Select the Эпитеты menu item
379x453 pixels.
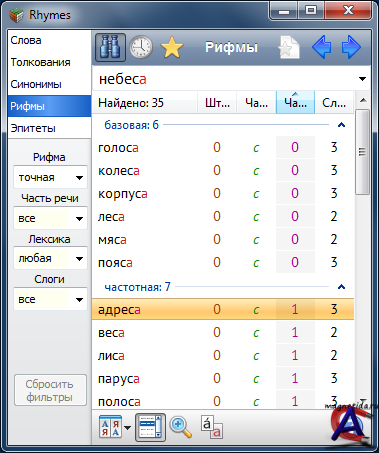[x=49, y=128]
